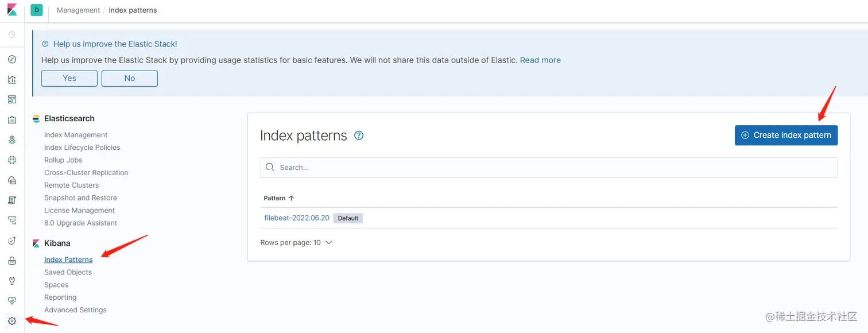The image size is (868, 333).
Task: Open Dashboard from the sidebar icon
Action: (x=12, y=100)
